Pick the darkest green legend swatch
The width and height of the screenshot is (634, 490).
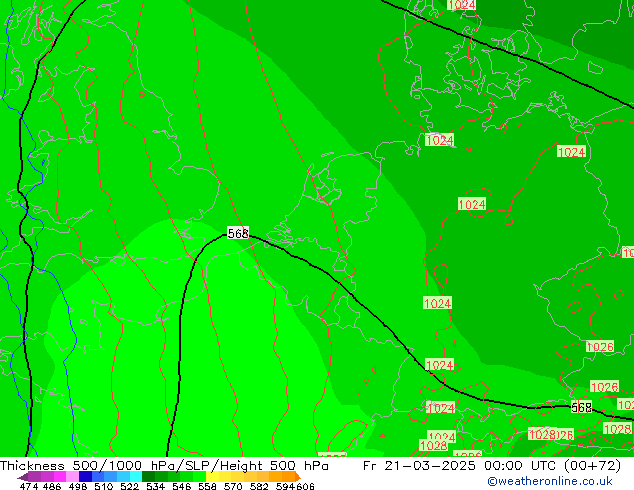click(x=149, y=476)
